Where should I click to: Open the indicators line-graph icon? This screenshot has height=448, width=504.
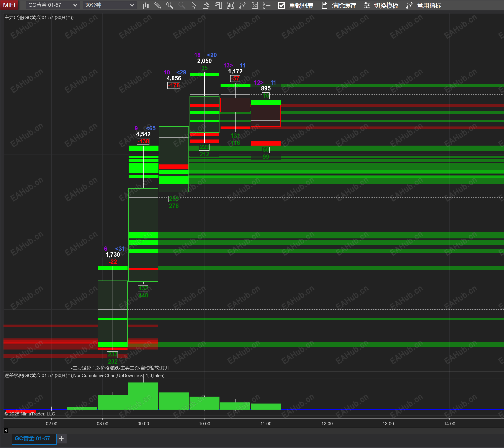click(243, 5)
